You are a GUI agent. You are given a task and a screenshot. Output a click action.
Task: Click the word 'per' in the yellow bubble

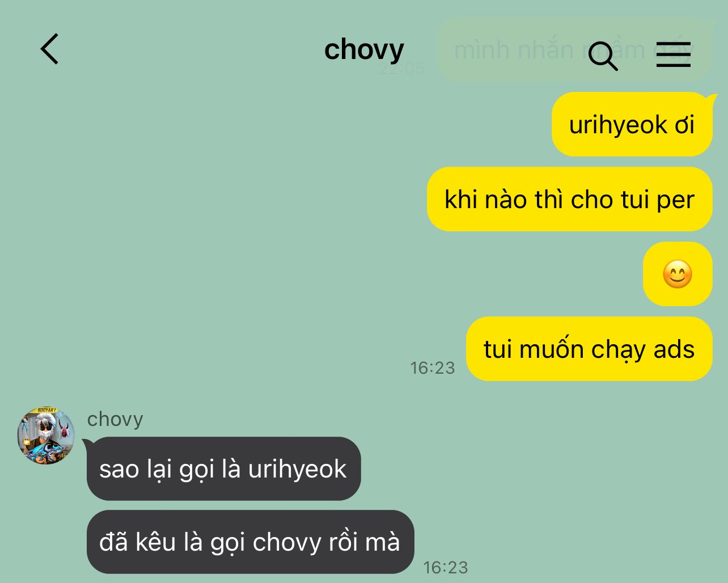click(x=676, y=200)
